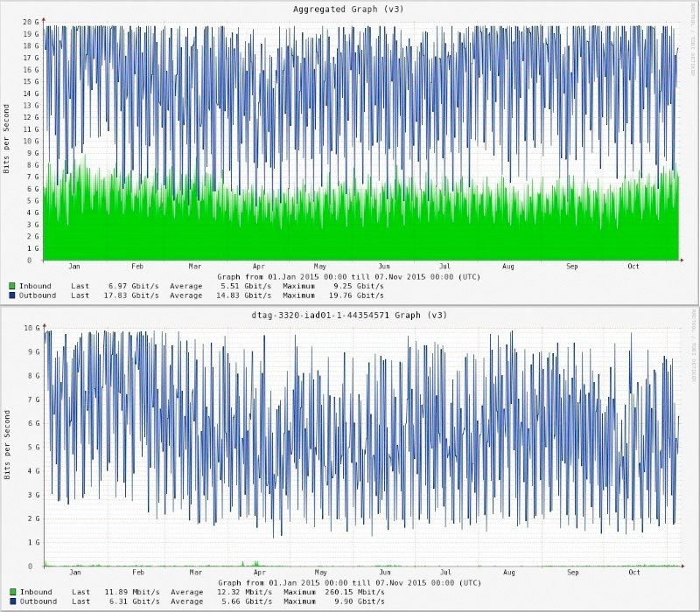Click the 20 G y-axis label on Aggregated graph
Viewport: 700px width, 612px height.
tap(31, 22)
